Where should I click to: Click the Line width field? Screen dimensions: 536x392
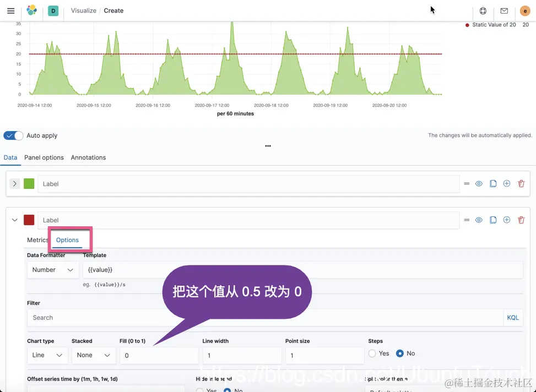[x=242, y=356]
